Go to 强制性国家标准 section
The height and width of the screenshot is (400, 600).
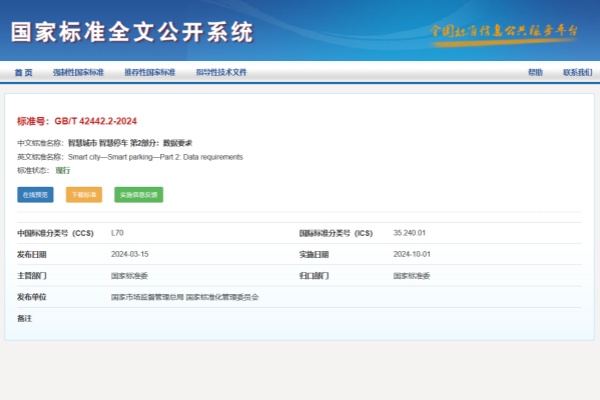[78, 73]
